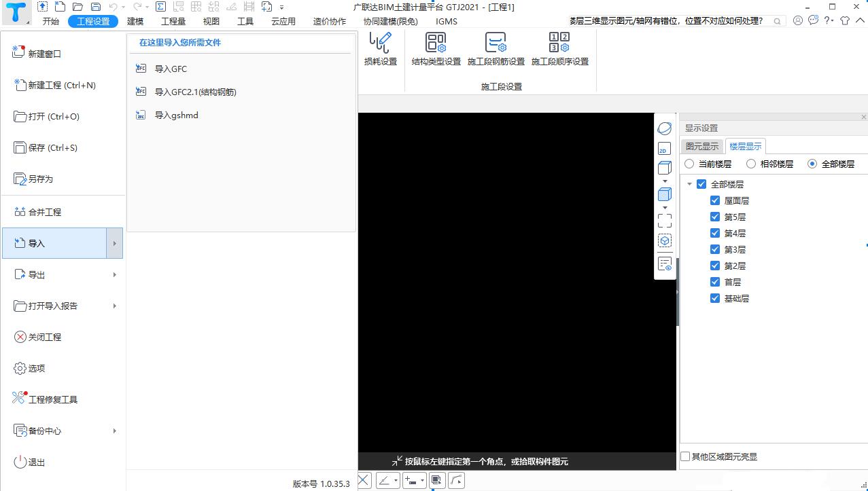Open dropdown below wireframe cube icon
Image resolution: width=868 pixels, height=491 pixels.
(665, 181)
